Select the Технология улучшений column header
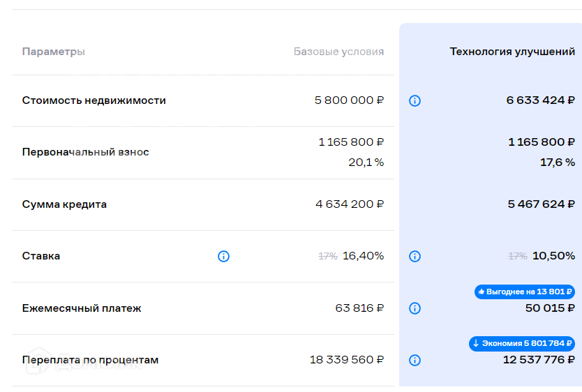The height and width of the screenshot is (392, 582). pos(512,52)
